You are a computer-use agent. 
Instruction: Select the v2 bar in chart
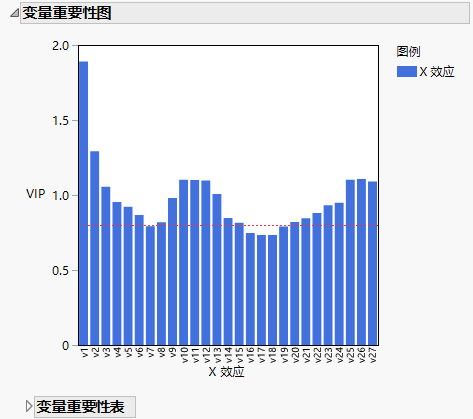pos(95,248)
